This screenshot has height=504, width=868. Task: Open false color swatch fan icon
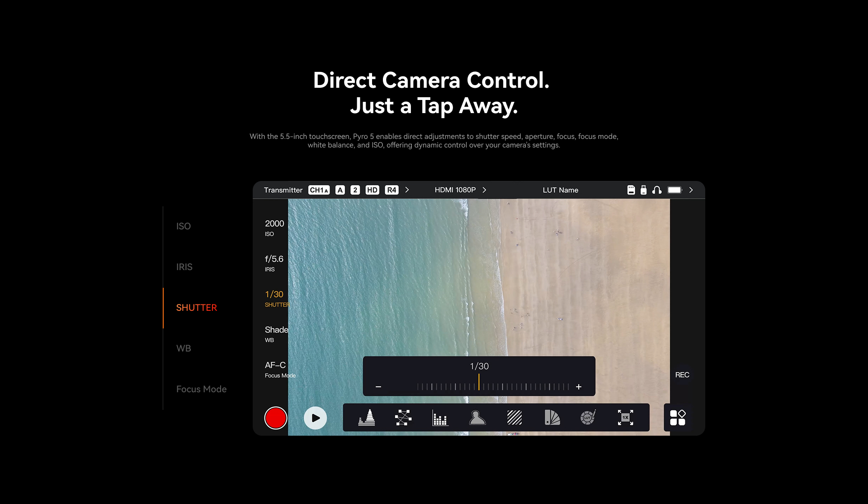click(552, 418)
